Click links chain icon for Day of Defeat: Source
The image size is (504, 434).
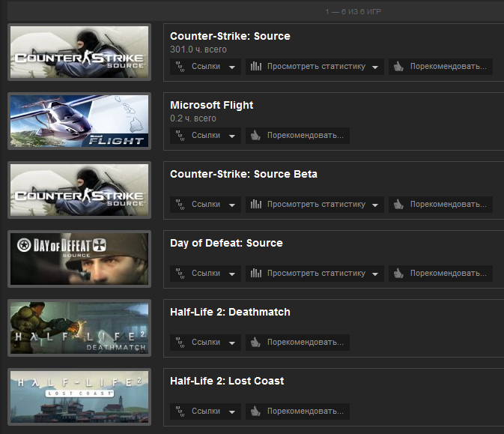[180, 274]
